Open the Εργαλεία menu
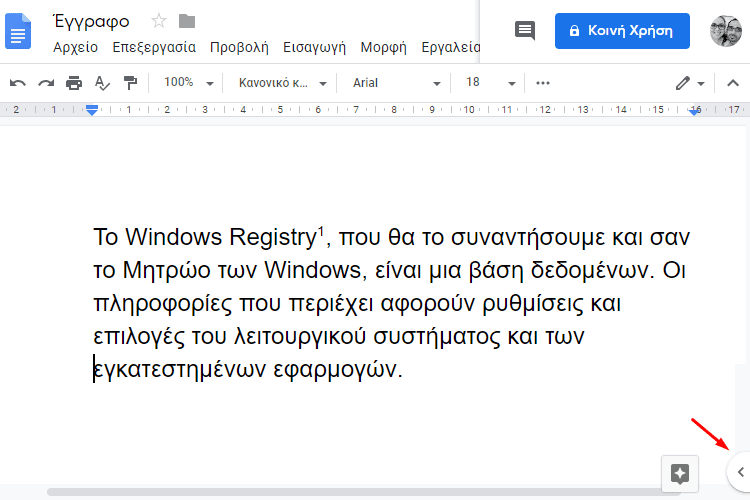750x500 pixels. 451,47
